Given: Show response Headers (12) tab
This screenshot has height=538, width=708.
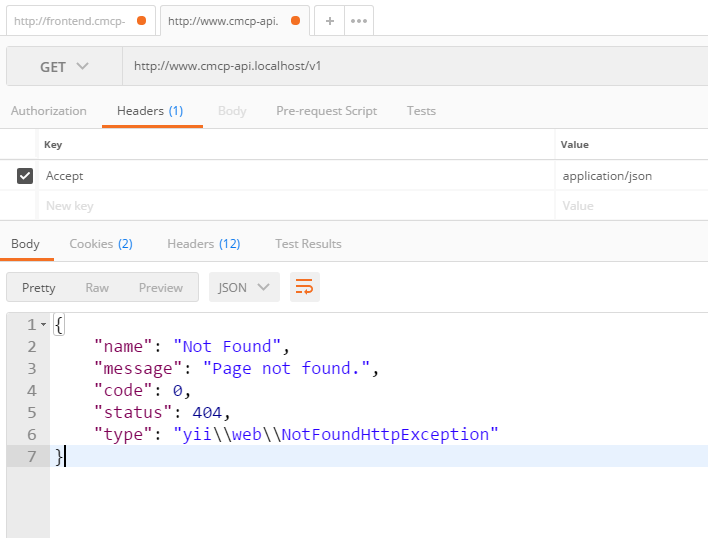Looking at the screenshot, I should pos(203,244).
